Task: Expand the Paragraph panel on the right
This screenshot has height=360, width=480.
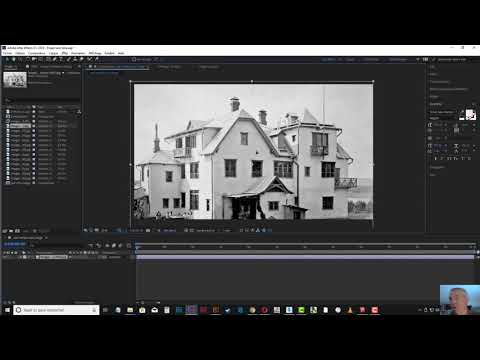Action: [x=437, y=167]
